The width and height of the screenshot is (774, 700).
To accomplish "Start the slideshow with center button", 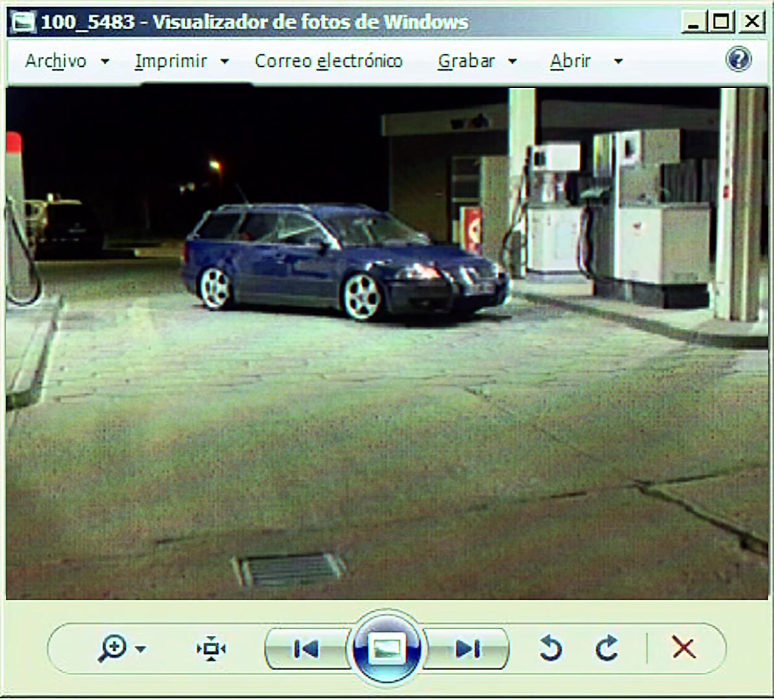I will pyautogui.click(x=386, y=648).
